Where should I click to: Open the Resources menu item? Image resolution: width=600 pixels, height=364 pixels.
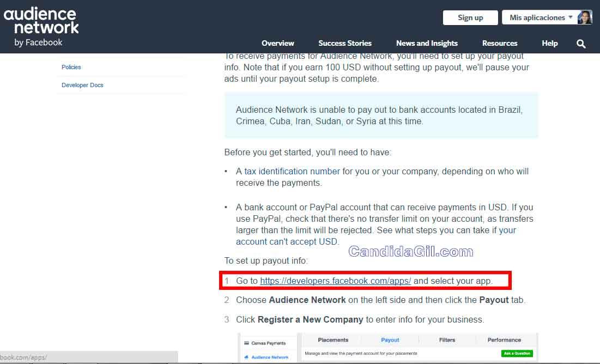coord(499,43)
